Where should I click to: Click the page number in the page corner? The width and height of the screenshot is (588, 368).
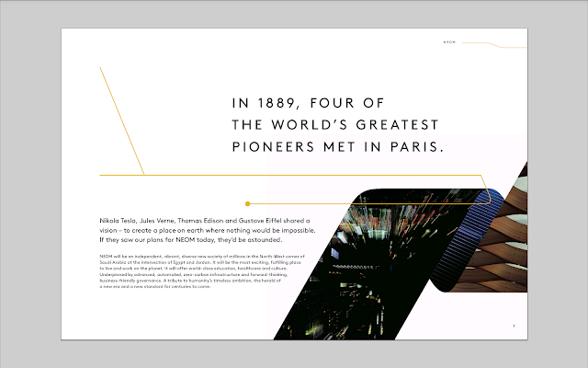514,326
